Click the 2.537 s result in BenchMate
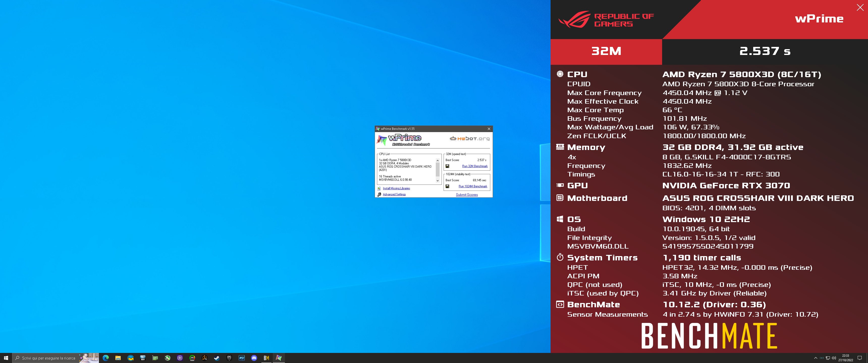This screenshot has width=868, height=363. pyautogui.click(x=765, y=51)
